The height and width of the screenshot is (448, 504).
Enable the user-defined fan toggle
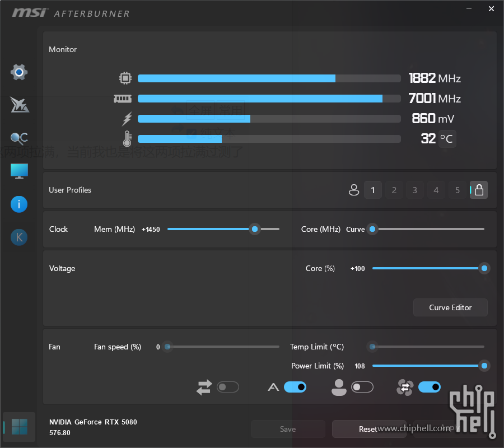tap(362, 388)
